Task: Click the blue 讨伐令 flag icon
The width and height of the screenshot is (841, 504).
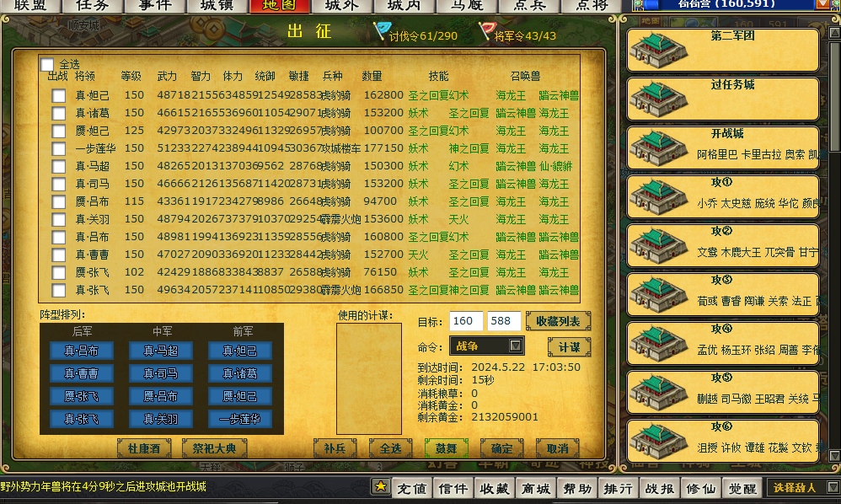Action: tap(382, 30)
